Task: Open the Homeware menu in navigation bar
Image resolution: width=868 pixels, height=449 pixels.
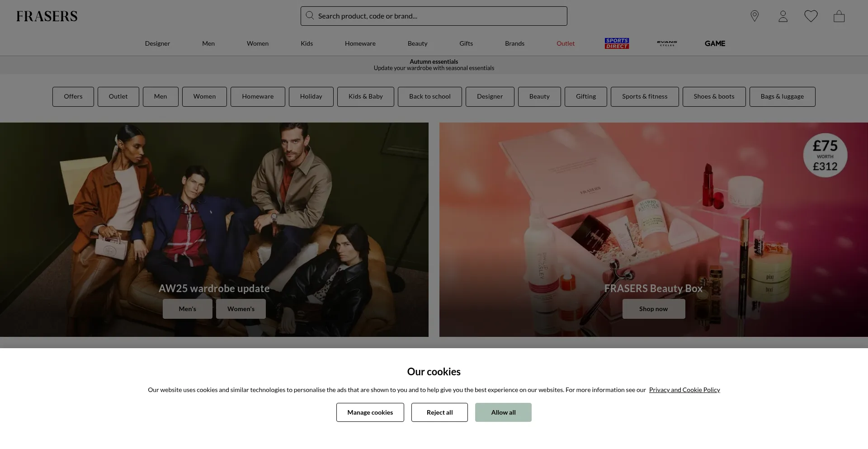Action: 360,43
